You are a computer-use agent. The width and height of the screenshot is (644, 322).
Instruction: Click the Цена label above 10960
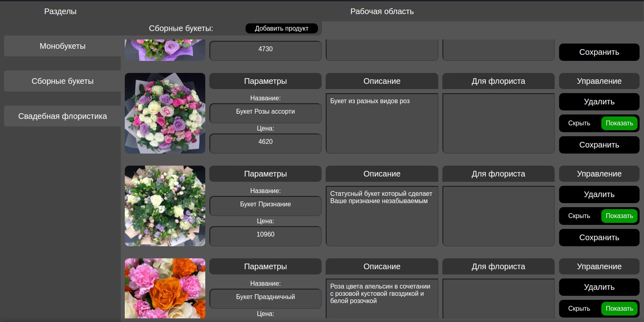tap(266, 221)
